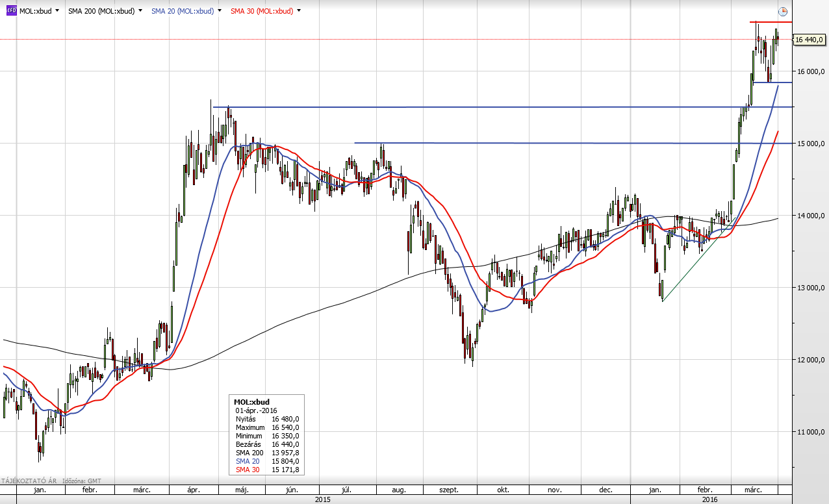
Task: Click the 2016 year label on time axis
Action: click(x=709, y=499)
